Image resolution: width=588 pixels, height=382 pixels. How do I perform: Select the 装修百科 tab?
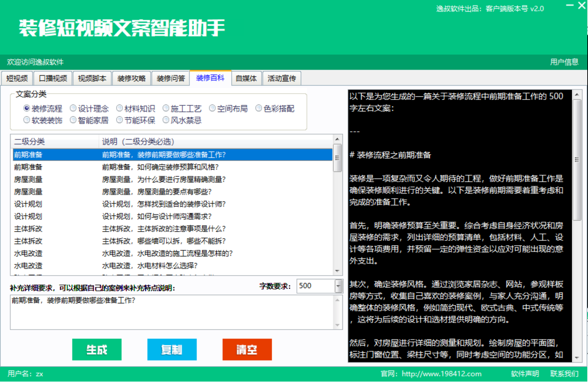click(210, 78)
